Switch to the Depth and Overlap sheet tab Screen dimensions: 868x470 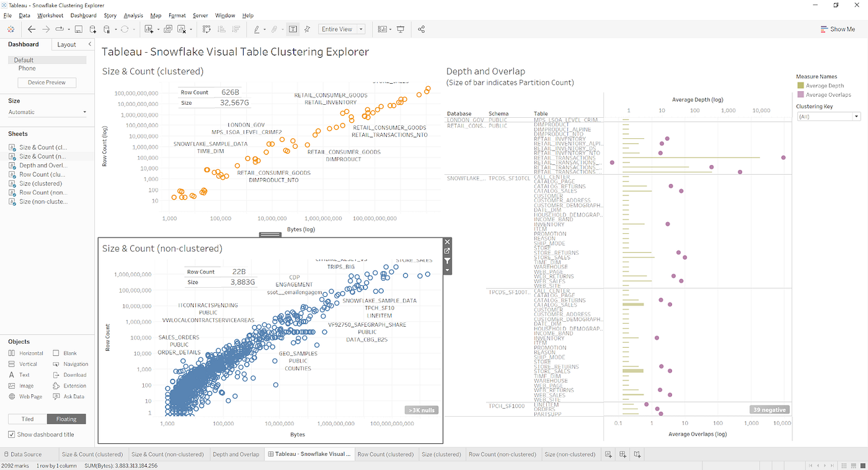pos(236,454)
